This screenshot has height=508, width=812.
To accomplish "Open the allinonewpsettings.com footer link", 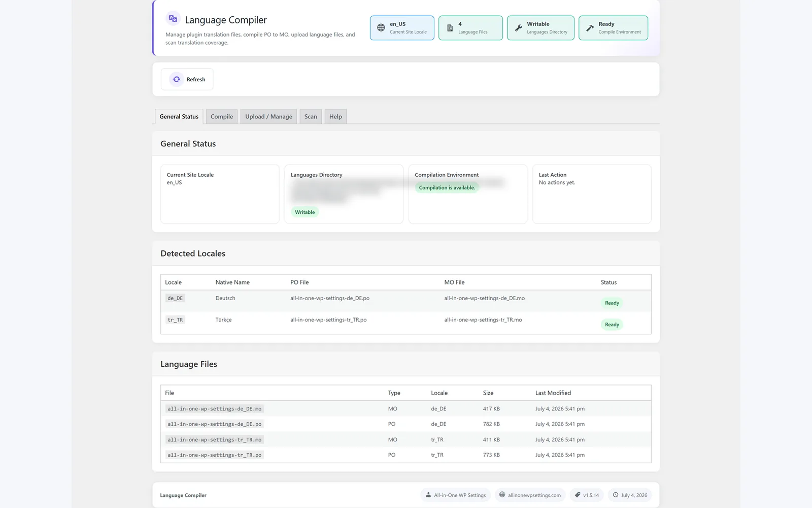I will pyautogui.click(x=529, y=495).
